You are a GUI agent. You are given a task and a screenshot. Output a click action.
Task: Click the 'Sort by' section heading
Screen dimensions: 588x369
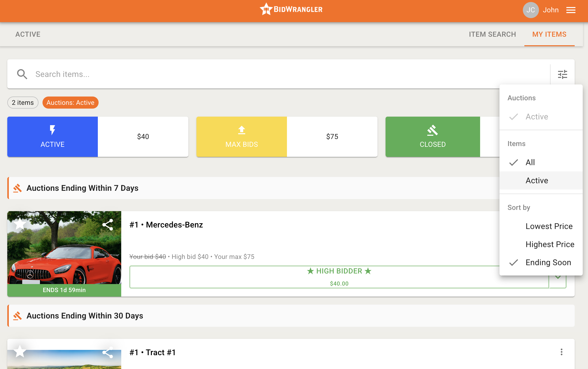[x=519, y=208]
